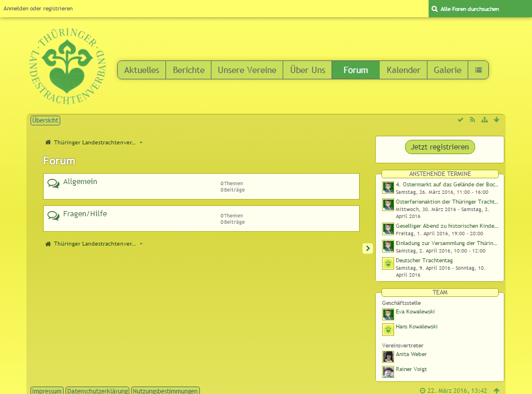Screen dimensions: 532x394
Task: Go to the Kalender tab
Action: (x=403, y=70)
